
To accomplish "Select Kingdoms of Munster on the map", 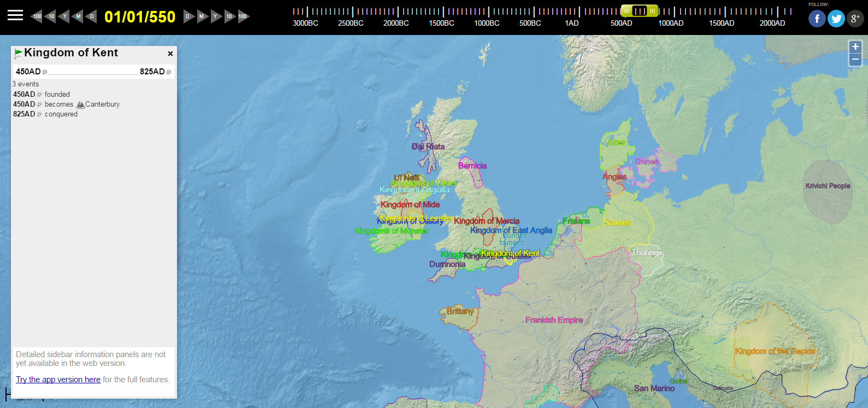I will 392,231.
